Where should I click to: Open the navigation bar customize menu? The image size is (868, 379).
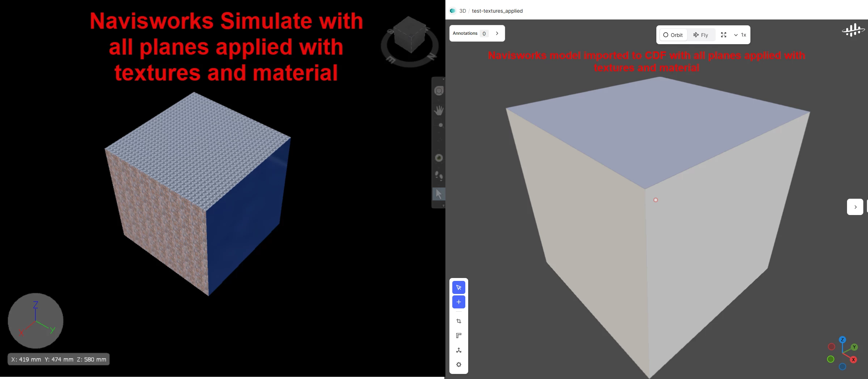(443, 206)
